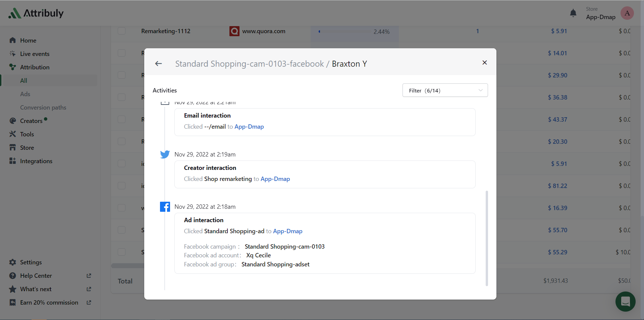Click the activities list vertical scrollbar

(x=487, y=238)
